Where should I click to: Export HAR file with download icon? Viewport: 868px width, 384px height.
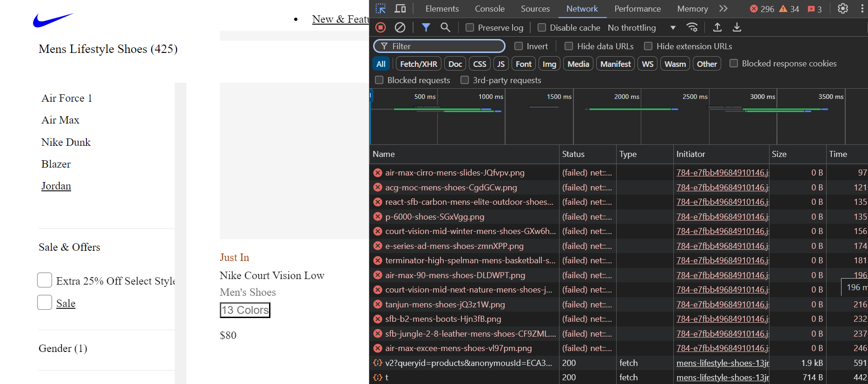[737, 27]
